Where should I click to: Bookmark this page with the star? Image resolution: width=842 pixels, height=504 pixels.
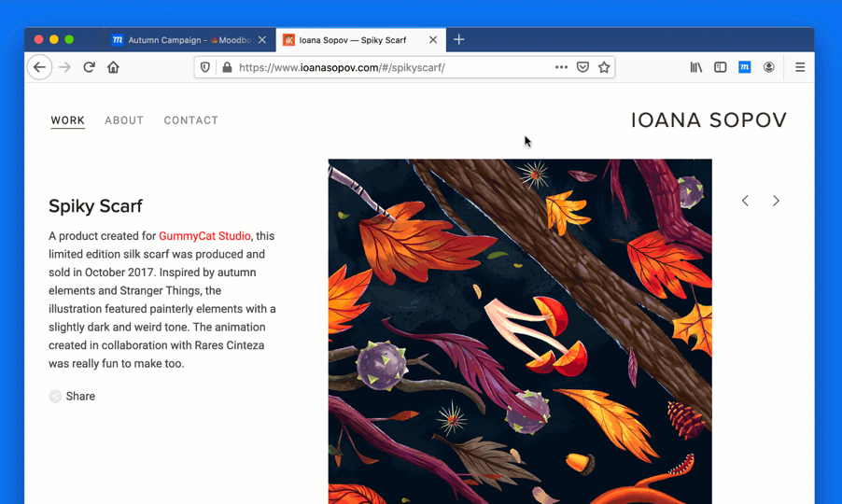pyautogui.click(x=604, y=67)
